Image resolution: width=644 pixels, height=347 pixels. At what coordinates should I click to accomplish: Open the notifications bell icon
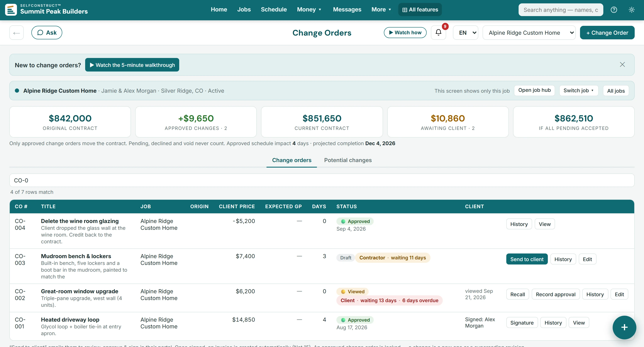[x=439, y=32]
